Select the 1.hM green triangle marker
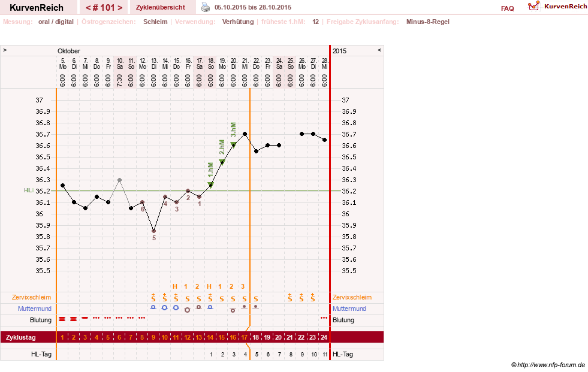The image size is (588, 372). 210,185
